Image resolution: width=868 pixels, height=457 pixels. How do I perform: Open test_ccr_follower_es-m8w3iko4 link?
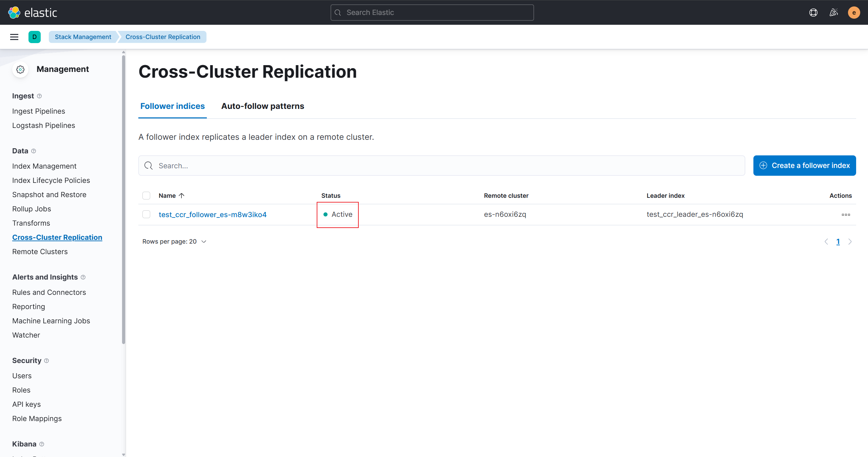tap(213, 214)
